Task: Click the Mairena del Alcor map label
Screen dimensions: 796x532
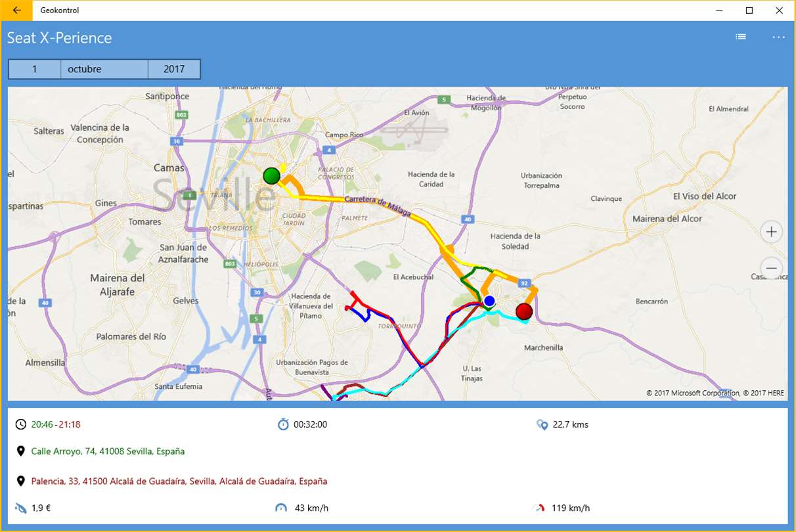Action: click(x=667, y=219)
